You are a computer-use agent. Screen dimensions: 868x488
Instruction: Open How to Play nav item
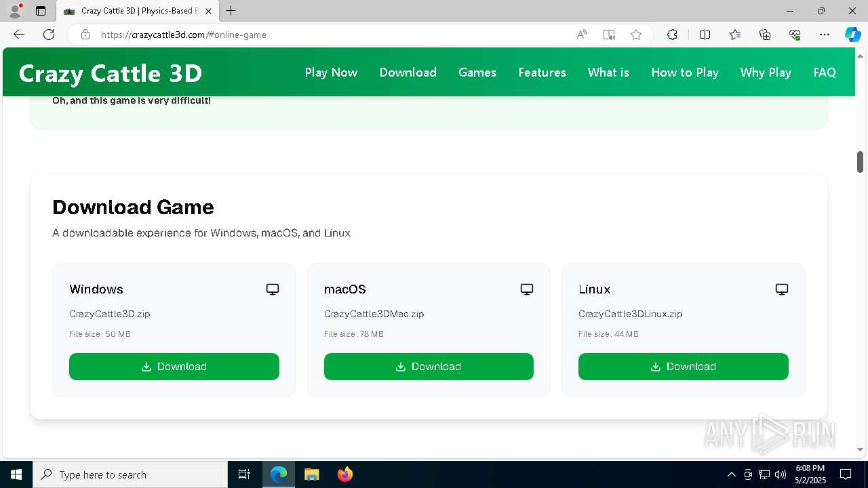click(685, 73)
